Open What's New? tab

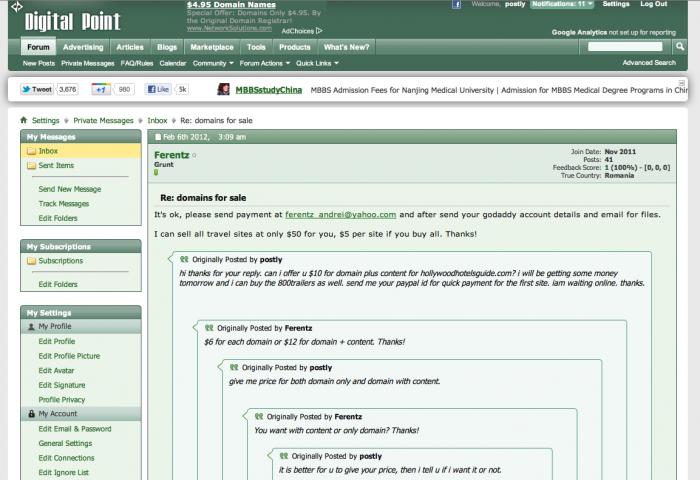(346, 47)
